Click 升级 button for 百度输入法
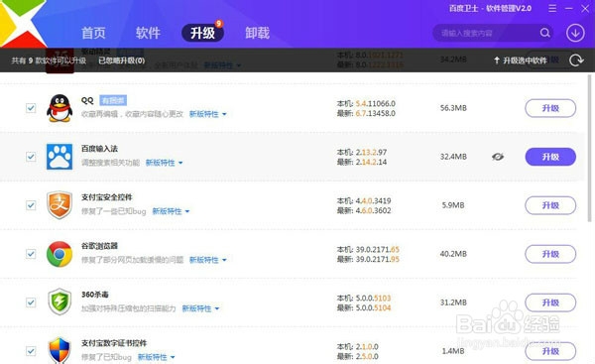Viewport: 595px width, 364px height. pyautogui.click(x=550, y=157)
